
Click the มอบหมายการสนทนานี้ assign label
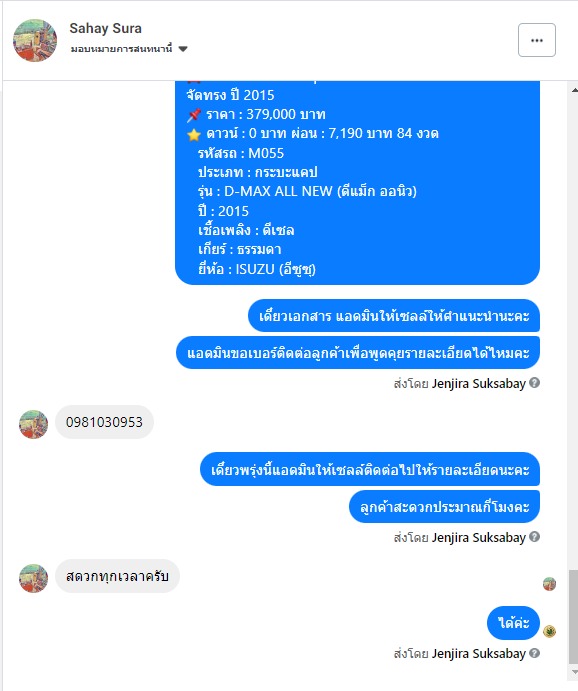[x=121, y=48]
